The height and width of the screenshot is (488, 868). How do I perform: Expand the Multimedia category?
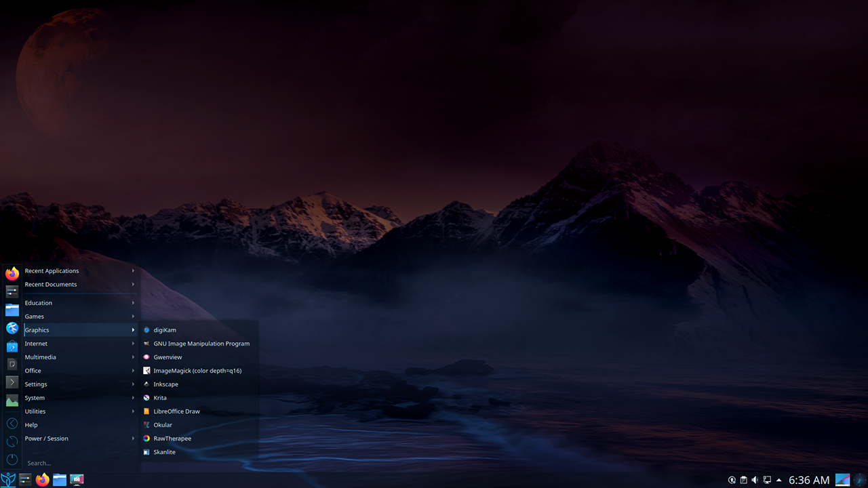point(80,357)
